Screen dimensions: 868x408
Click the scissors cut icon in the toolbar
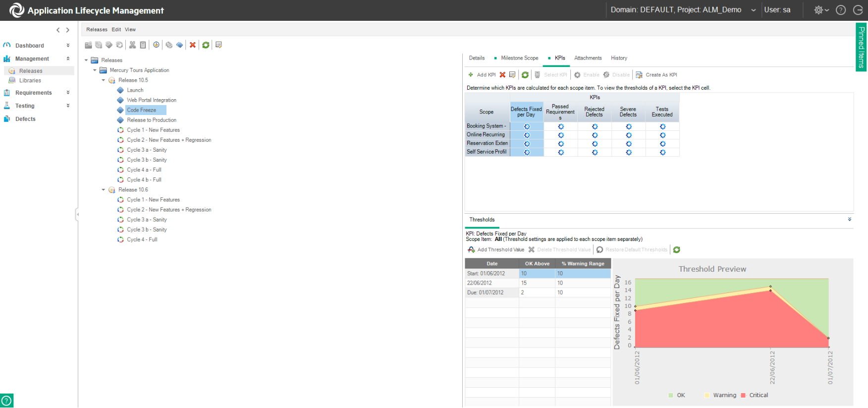(x=132, y=45)
